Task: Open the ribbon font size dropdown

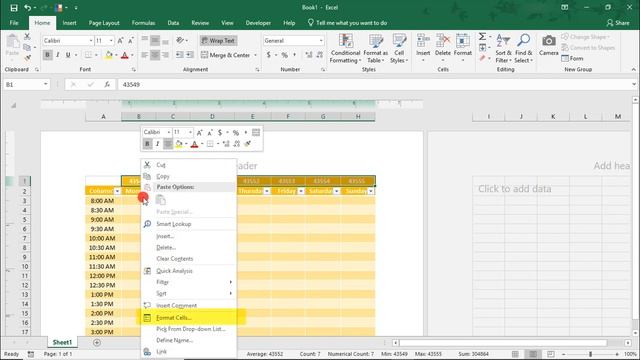Action: click(111, 41)
